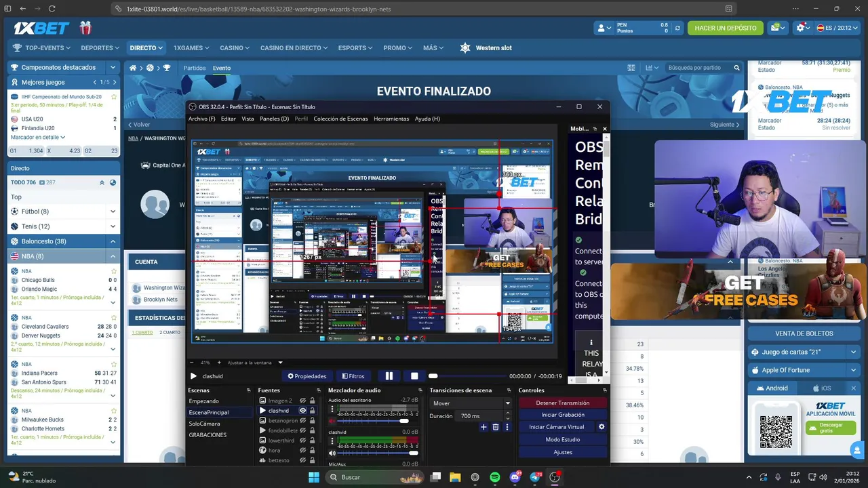Click HACER UN DEPÓSITO button
868x488 pixels.
click(726, 28)
